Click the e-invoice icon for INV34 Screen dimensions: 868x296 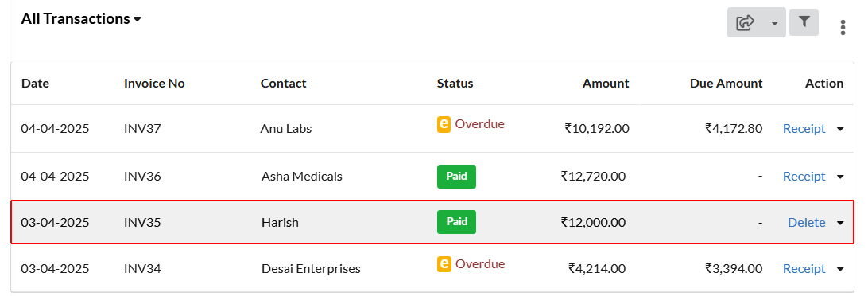click(444, 264)
